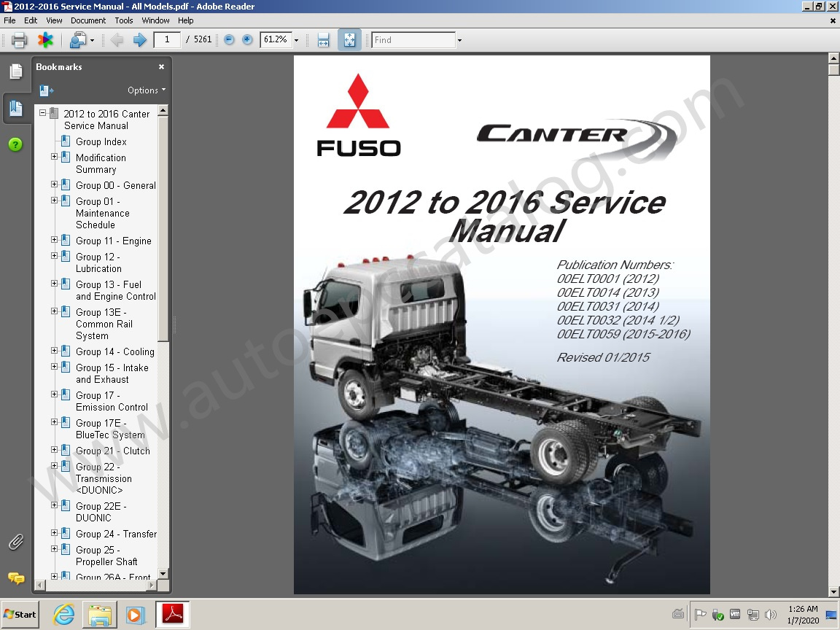
Task: Open Group 24 - Transfer bookmark
Action: tap(116, 534)
